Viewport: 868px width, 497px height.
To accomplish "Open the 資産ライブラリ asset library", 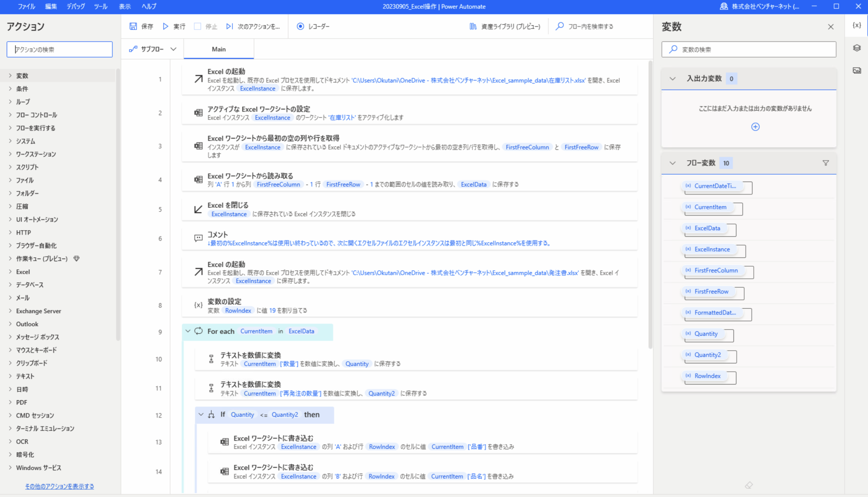I will [473, 26].
